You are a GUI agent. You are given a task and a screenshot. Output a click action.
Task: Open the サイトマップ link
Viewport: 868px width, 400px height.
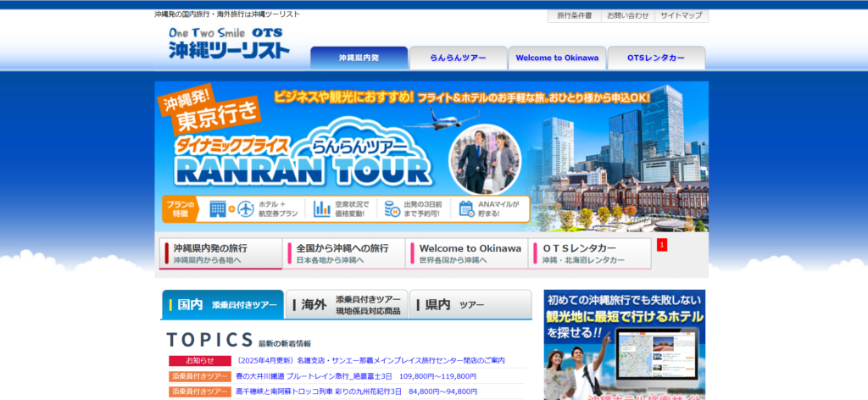(681, 15)
